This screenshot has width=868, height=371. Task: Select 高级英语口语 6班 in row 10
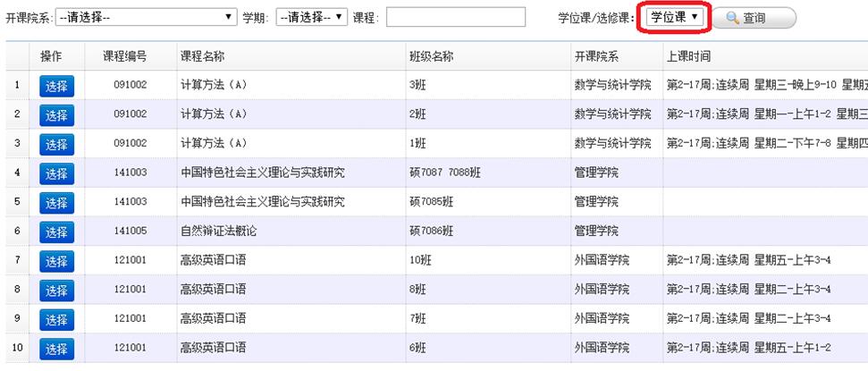coord(56,349)
